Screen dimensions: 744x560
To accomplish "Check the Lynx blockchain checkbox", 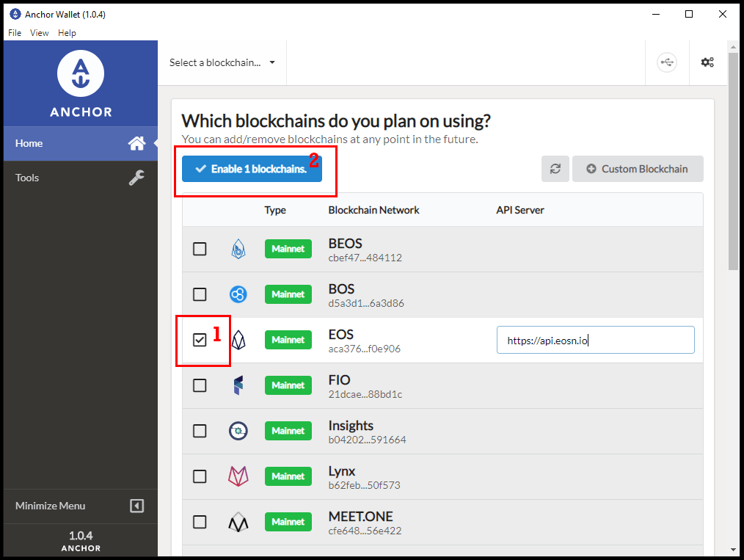I will click(200, 476).
